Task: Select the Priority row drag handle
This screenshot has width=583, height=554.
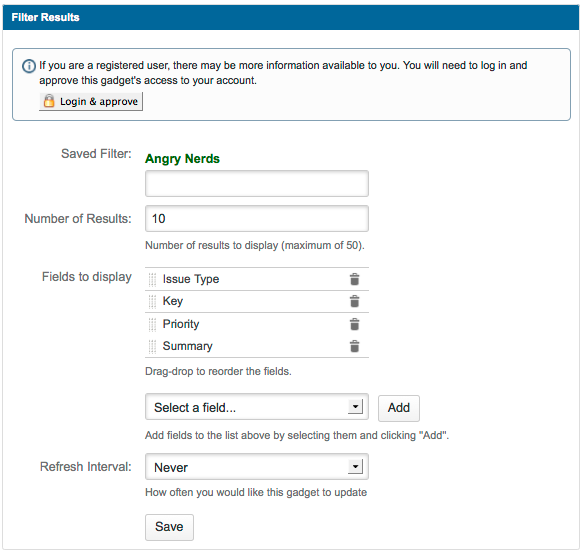Action: click(152, 324)
